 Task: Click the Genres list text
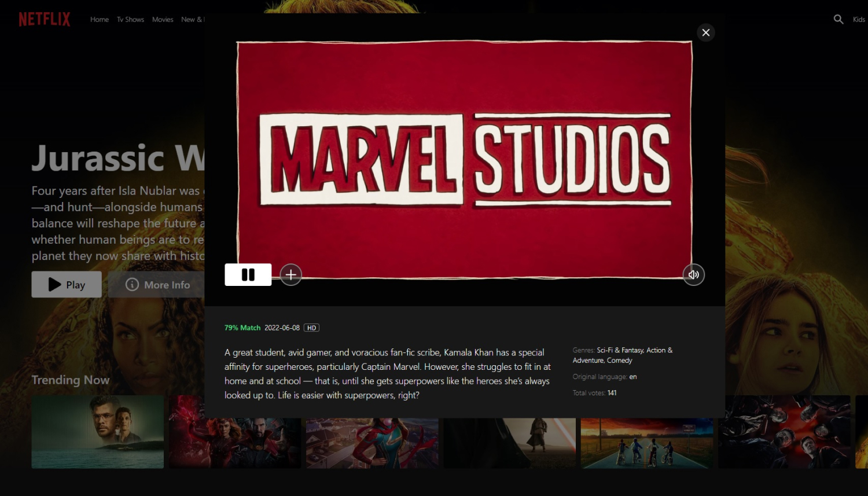623,355
